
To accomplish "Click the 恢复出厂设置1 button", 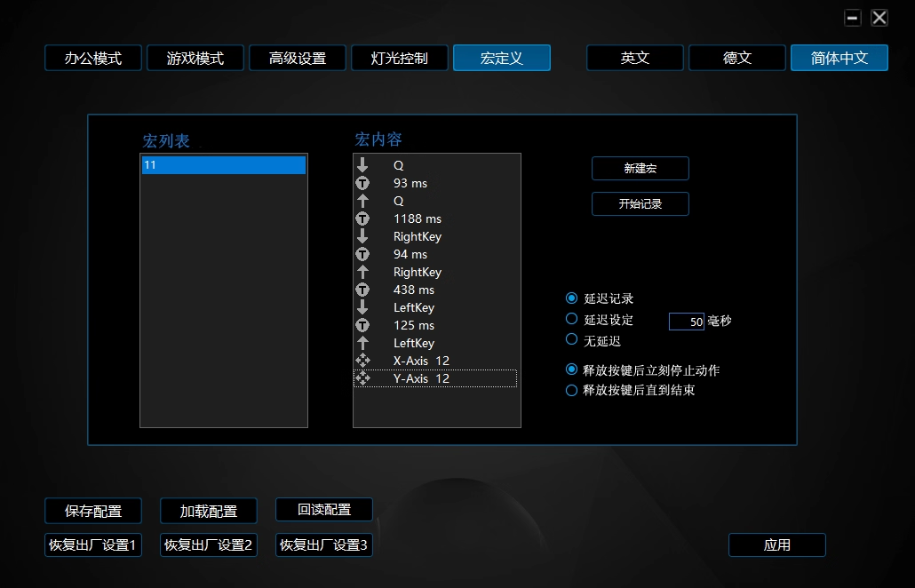I will click(93, 544).
